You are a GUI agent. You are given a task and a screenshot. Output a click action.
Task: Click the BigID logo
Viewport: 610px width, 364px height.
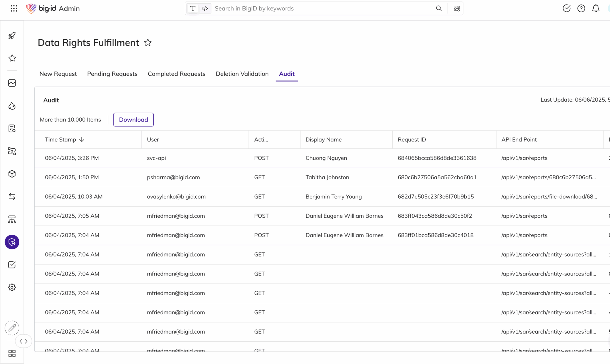tap(41, 8)
